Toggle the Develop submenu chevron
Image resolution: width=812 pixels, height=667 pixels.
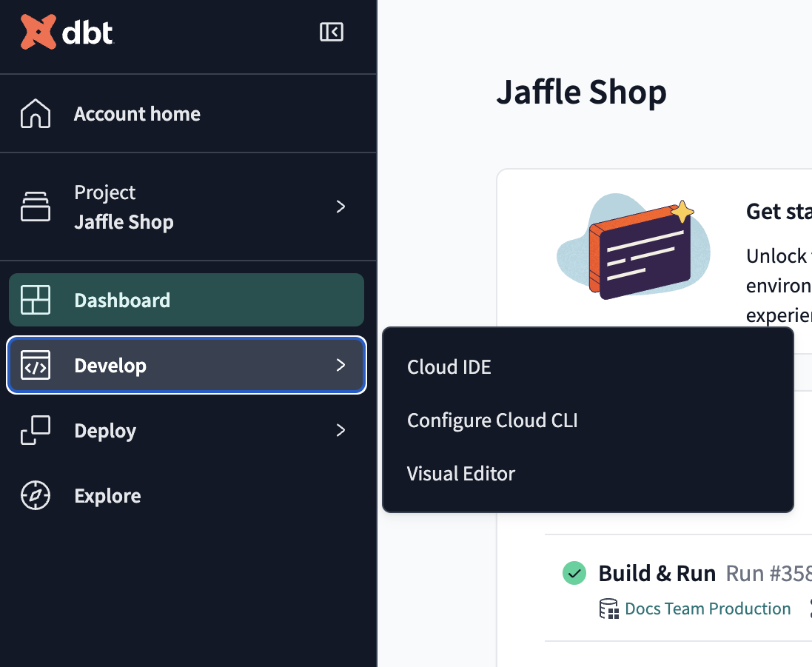(x=340, y=365)
